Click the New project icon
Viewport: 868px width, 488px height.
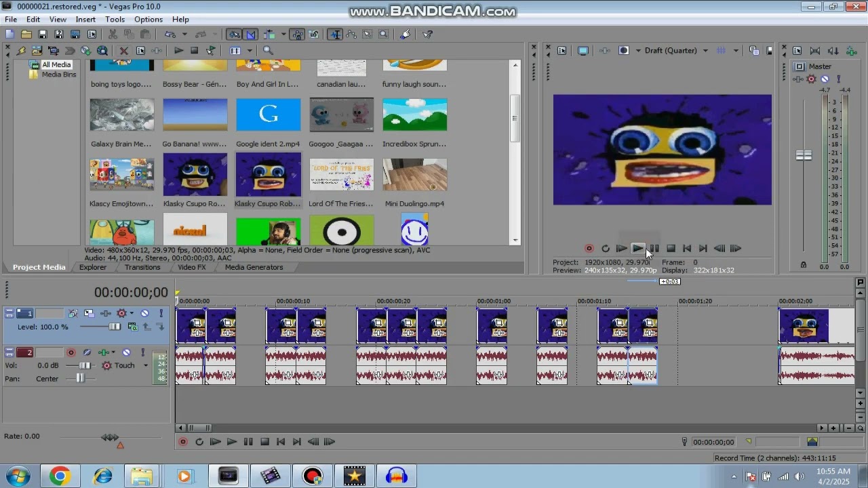point(9,34)
